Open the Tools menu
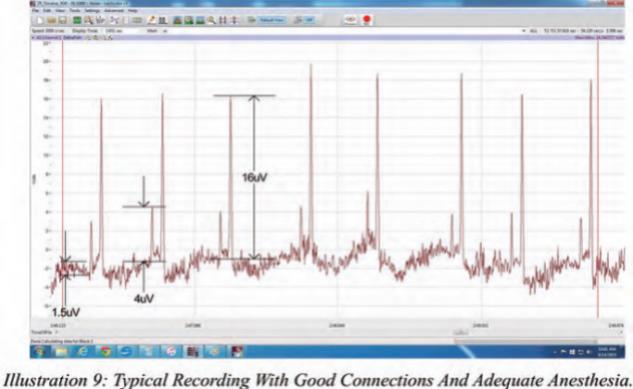The height and width of the screenshot is (389, 633). click(75, 10)
